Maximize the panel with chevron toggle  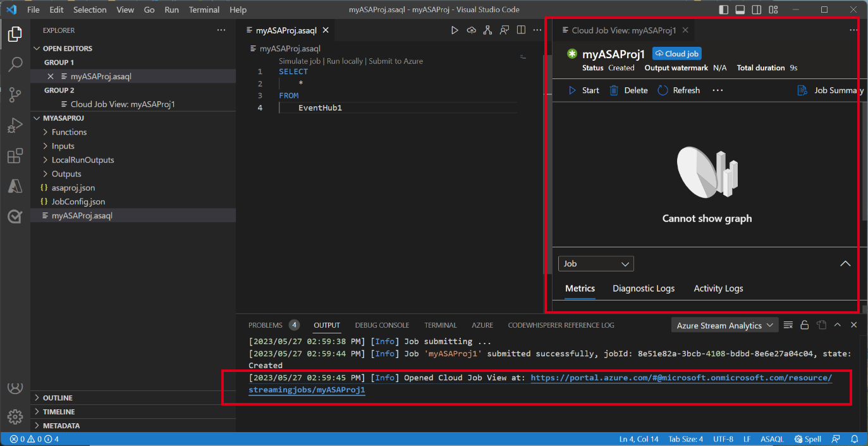[838, 324]
